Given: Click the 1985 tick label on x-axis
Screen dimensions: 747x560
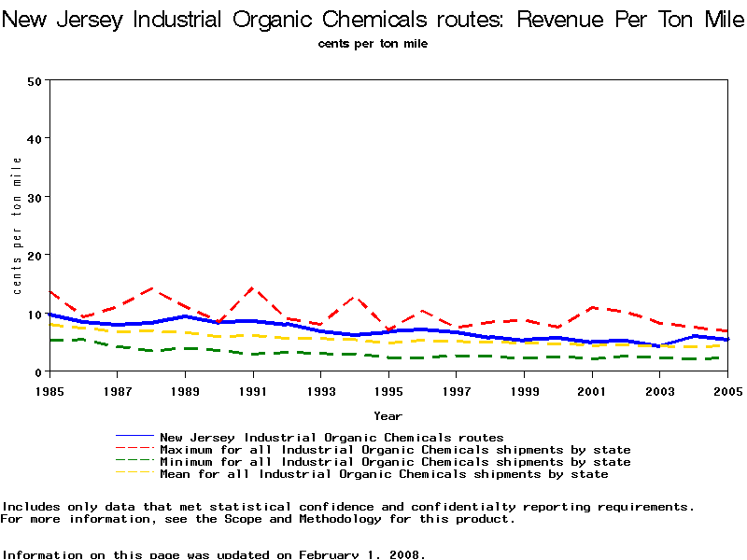Looking at the screenshot, I should [x=49, y=389].
